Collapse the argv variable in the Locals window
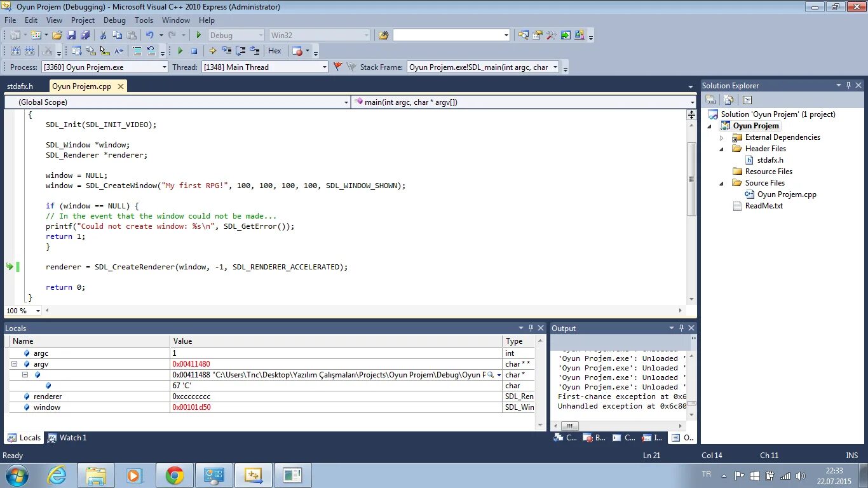 pos(14,363)
